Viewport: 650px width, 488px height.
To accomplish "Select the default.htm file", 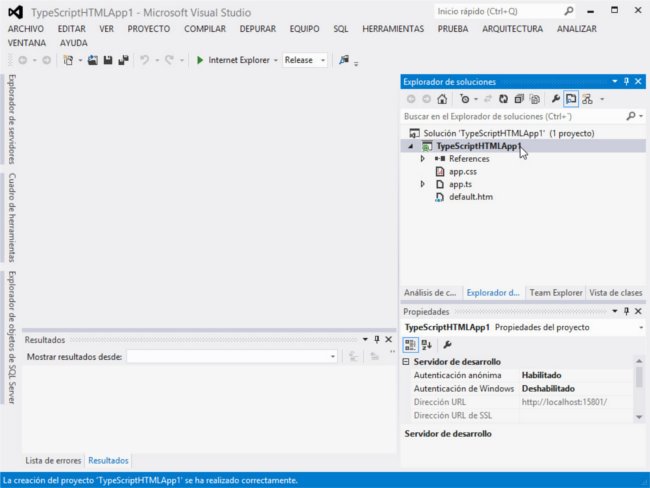I will [471, 197].
